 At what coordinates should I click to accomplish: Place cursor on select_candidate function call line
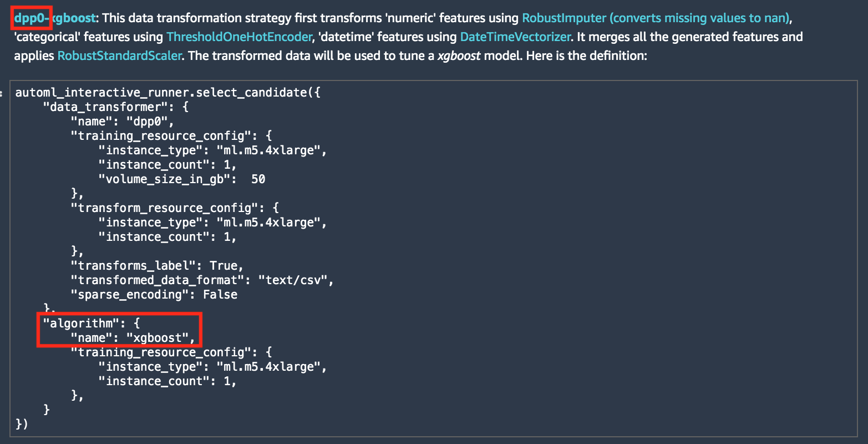[x=168, y=93]
